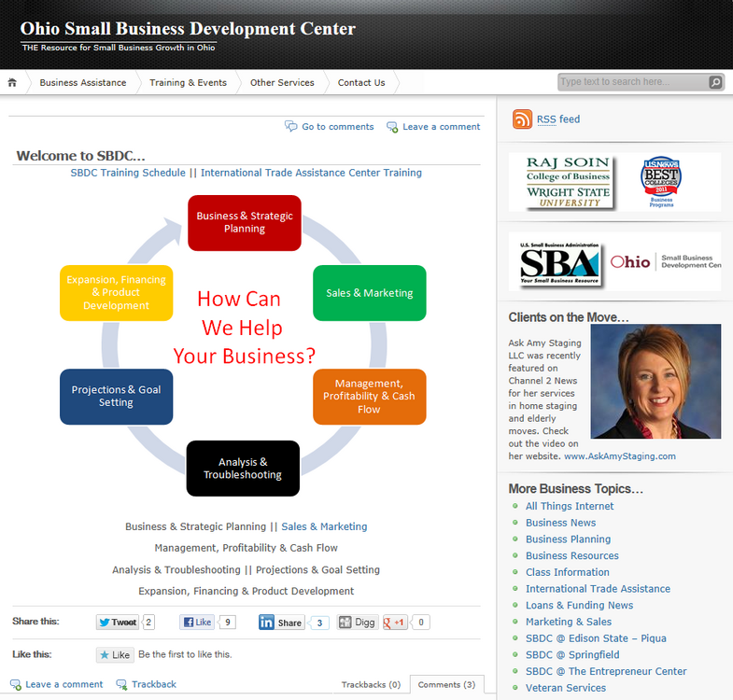Click the bottom Leave a comment icon
Viewport: 733px width, 700px height.
point(16,684)
